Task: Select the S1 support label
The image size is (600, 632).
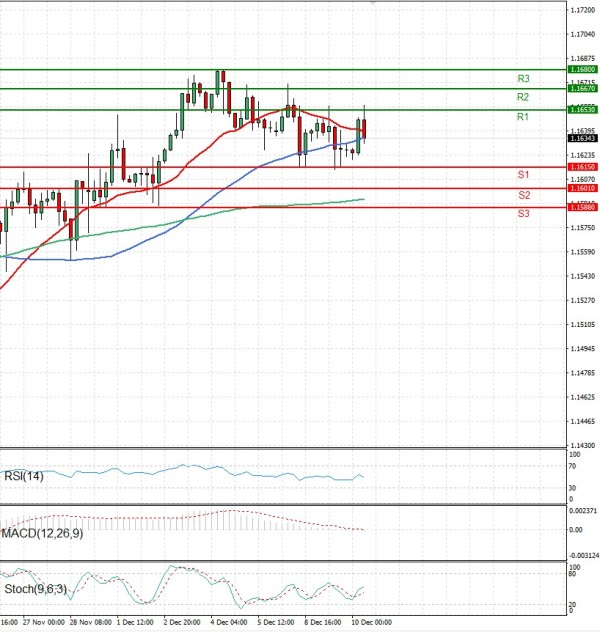Action: tap(523, 175)
